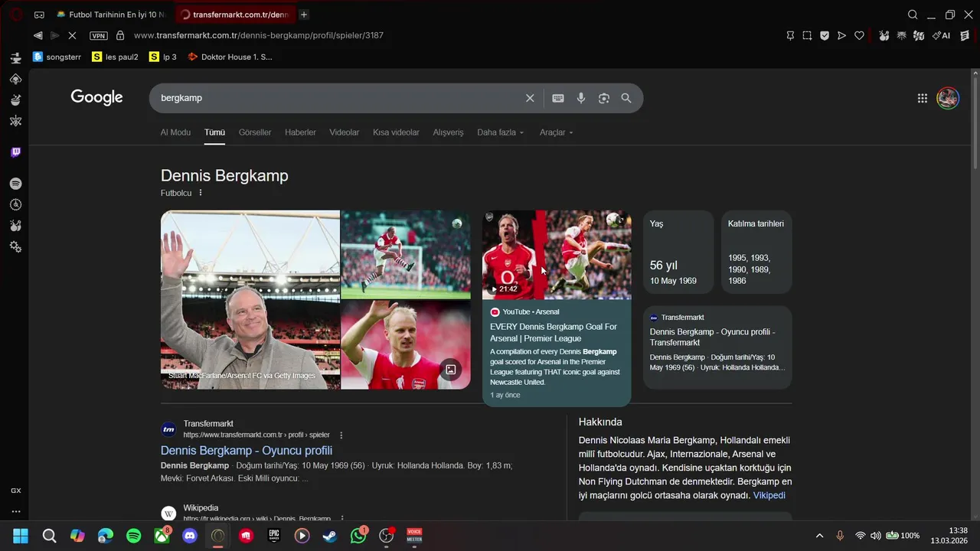Switch to AI Modu tab
The height and width of the screenshot is (551, 980).
click(175, 132)
